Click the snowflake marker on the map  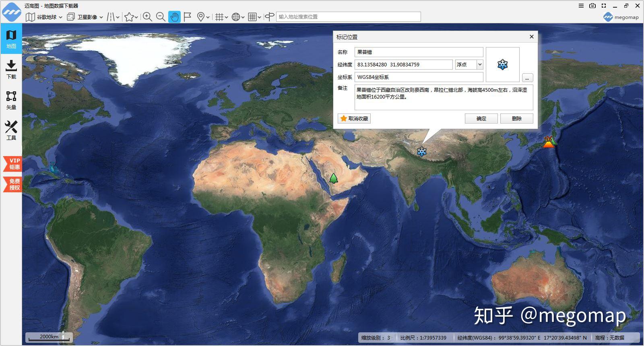421,152
